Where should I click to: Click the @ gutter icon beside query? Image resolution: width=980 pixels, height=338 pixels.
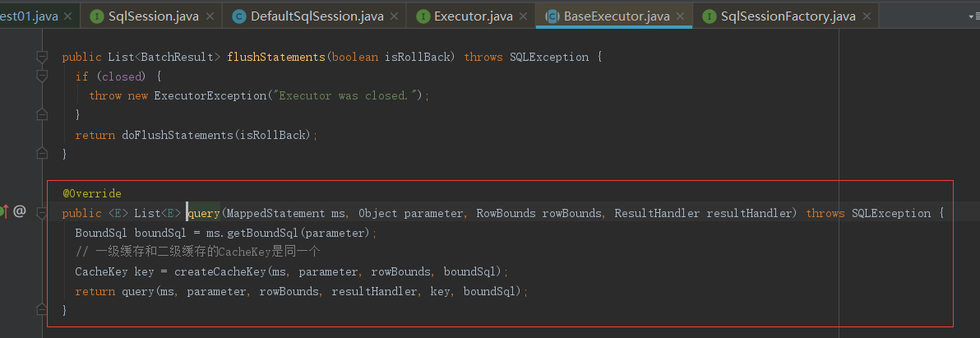coord(20,211)
